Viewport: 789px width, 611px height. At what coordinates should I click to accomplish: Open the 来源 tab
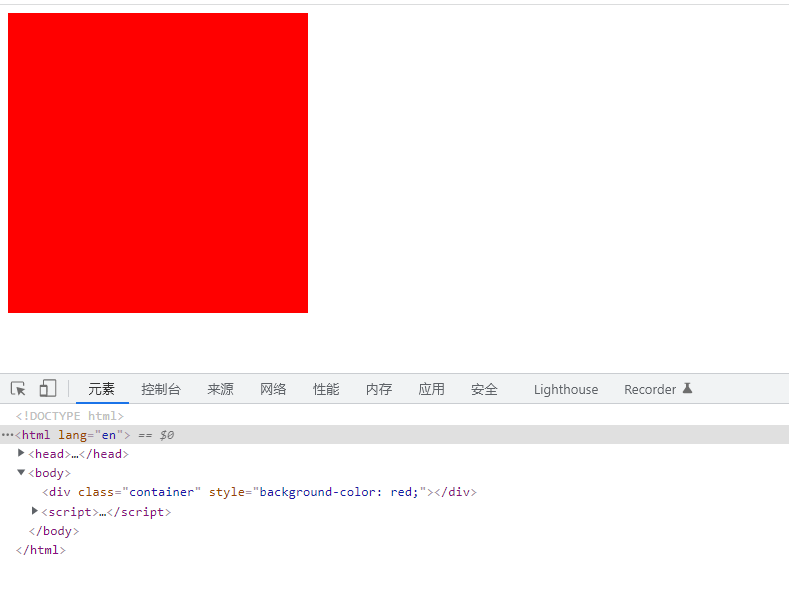[x=220, y=389]
